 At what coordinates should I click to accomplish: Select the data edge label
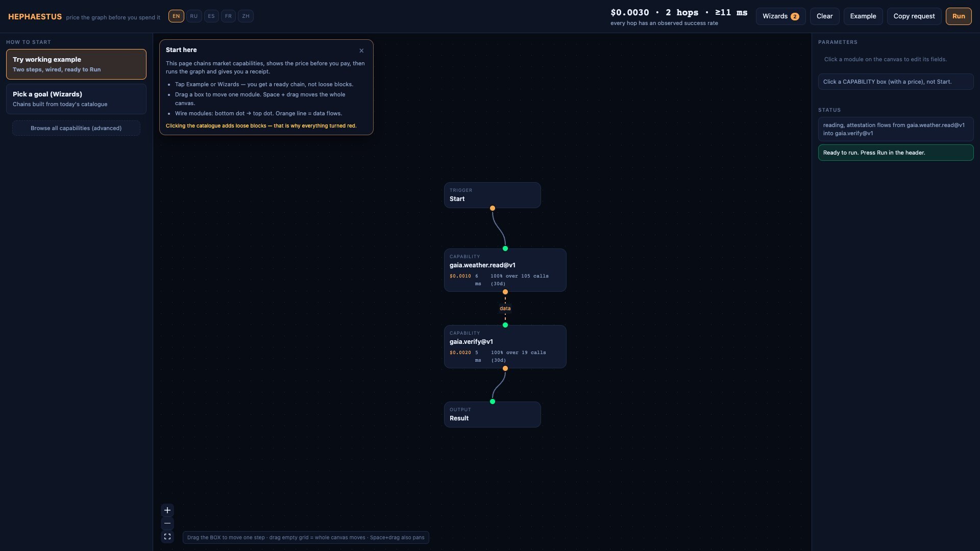click(505, 308)
